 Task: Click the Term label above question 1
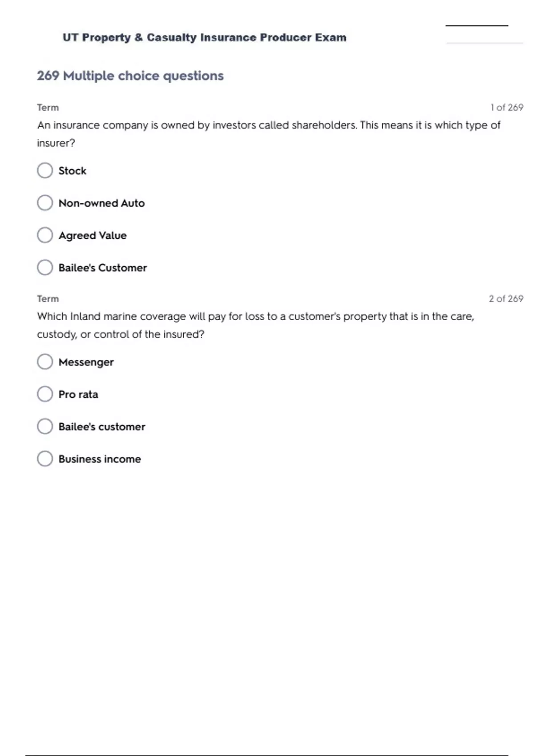[48, 108]
